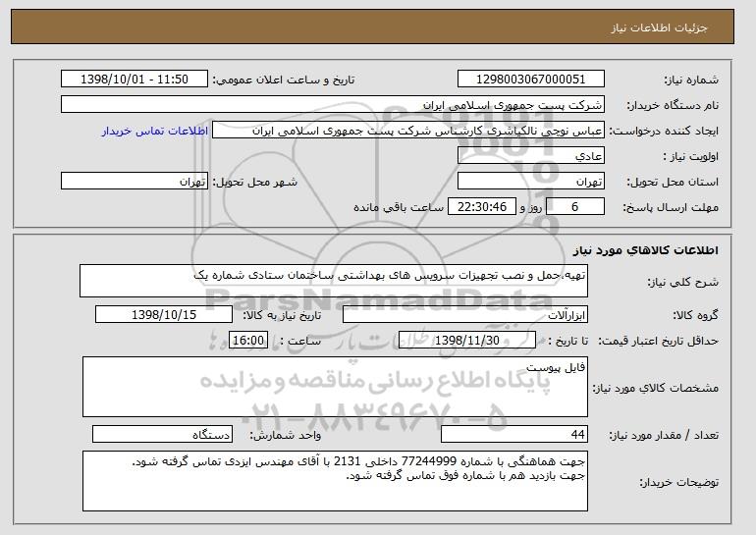The height and width of the screenshot is (535, 756).
Task: Click the label مشخصات کالای مورد نیاز
Action: point(655,388)
